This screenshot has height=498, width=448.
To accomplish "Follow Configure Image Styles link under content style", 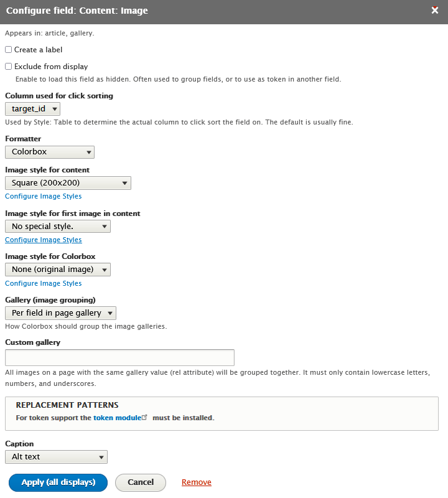I will click(44, 196).
